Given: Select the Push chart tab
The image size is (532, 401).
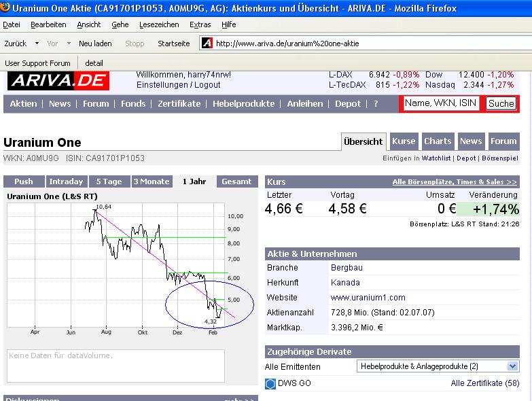Looking at the screenshot, I should [x=24, y=181].
